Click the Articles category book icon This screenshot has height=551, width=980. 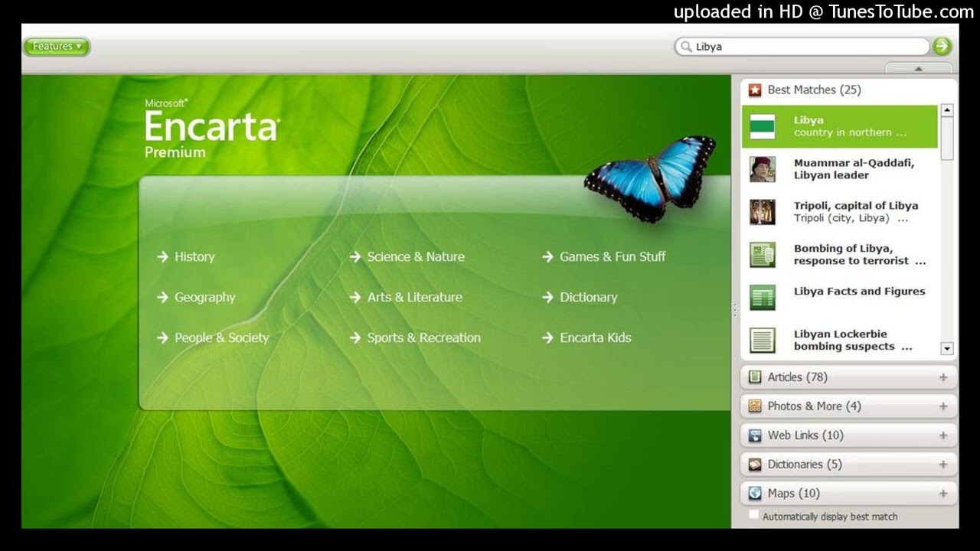(755, 377)
